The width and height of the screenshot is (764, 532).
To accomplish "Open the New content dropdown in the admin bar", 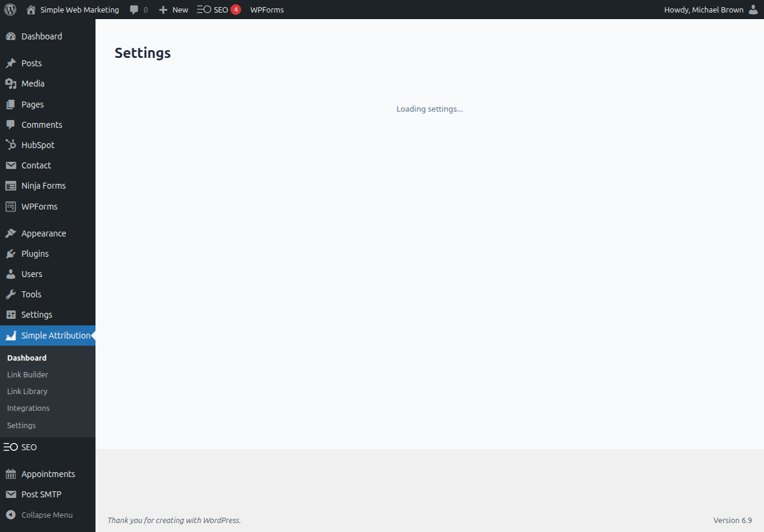I will click(x=172, y=10).
